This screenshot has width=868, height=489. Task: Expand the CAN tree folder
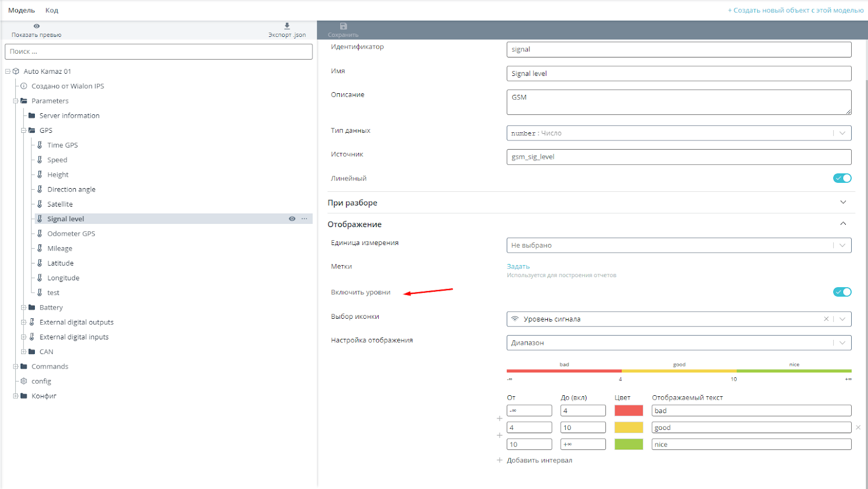(x=24, y=351)
